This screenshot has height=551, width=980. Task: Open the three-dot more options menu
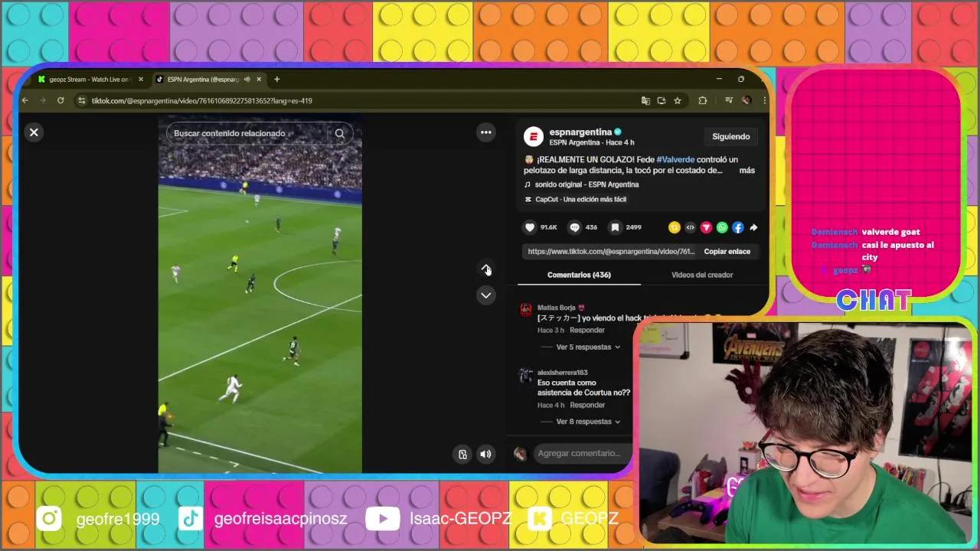click(486, 132)
